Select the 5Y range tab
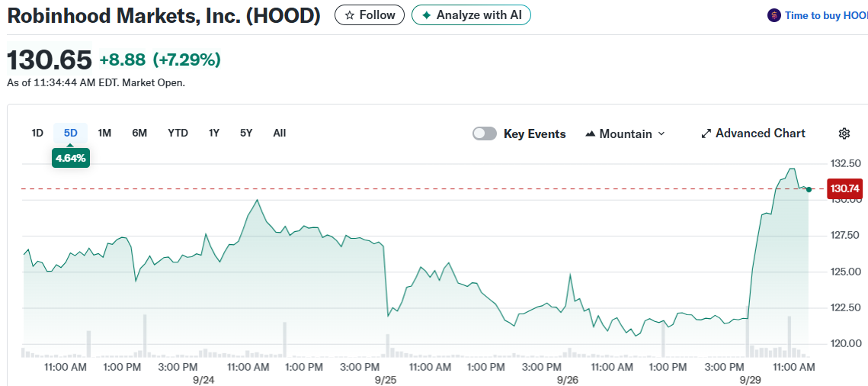 click(x=246, y=133)
